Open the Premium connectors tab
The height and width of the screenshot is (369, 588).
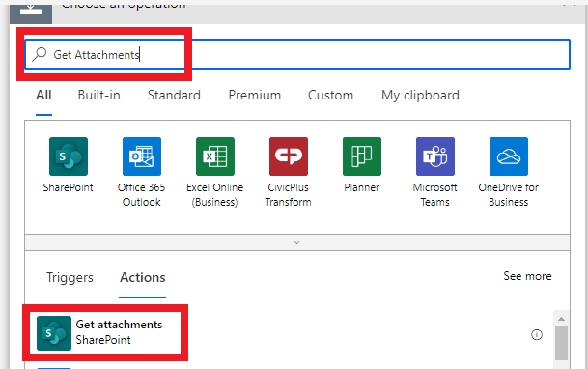255,95
